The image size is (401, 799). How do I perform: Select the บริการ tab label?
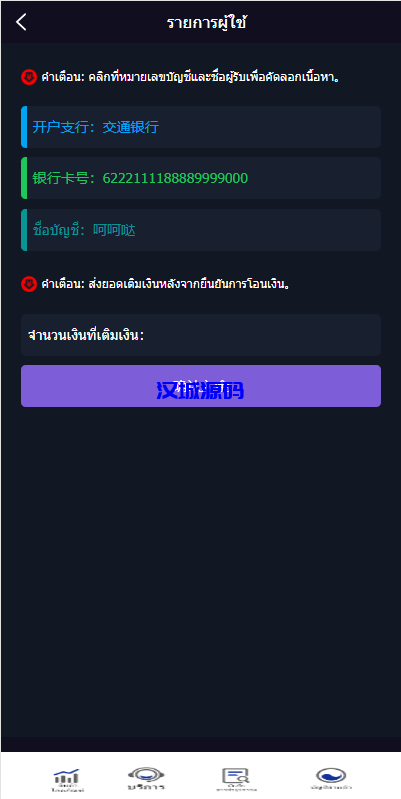point(146,787)
